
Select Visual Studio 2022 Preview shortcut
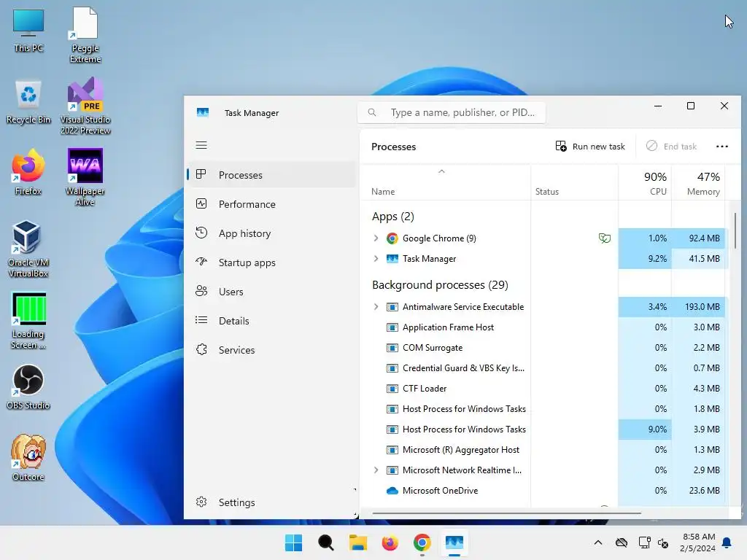[85, 106]
